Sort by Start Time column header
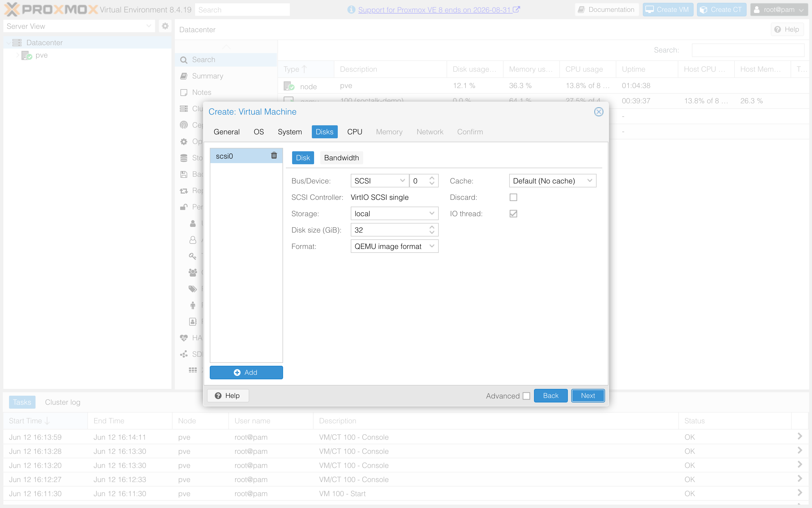Image resolution: width=812 pixels, height=508 pixels. 46,421
